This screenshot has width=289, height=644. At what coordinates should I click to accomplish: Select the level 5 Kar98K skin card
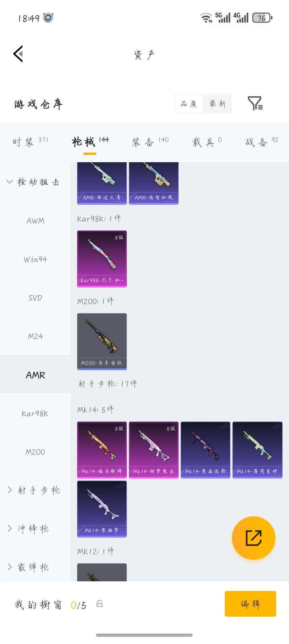click(x=102, y=259)
